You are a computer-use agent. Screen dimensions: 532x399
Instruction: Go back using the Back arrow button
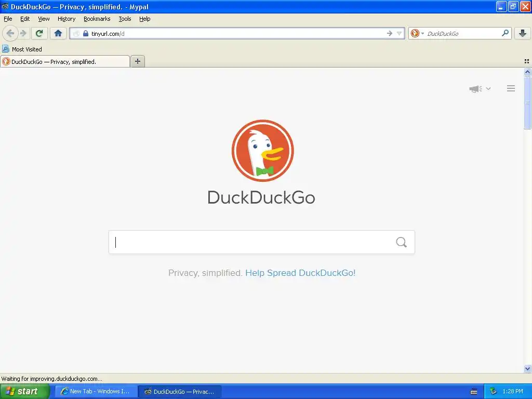[x=10, y=33]
